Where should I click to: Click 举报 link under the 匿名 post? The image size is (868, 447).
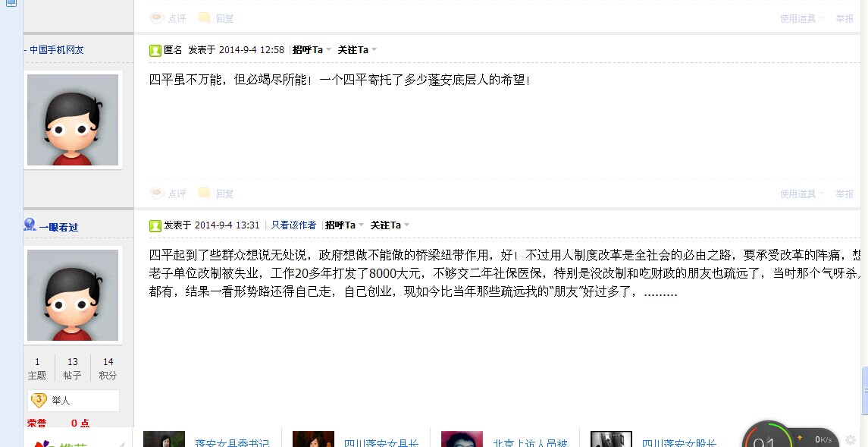click(844, 194)
